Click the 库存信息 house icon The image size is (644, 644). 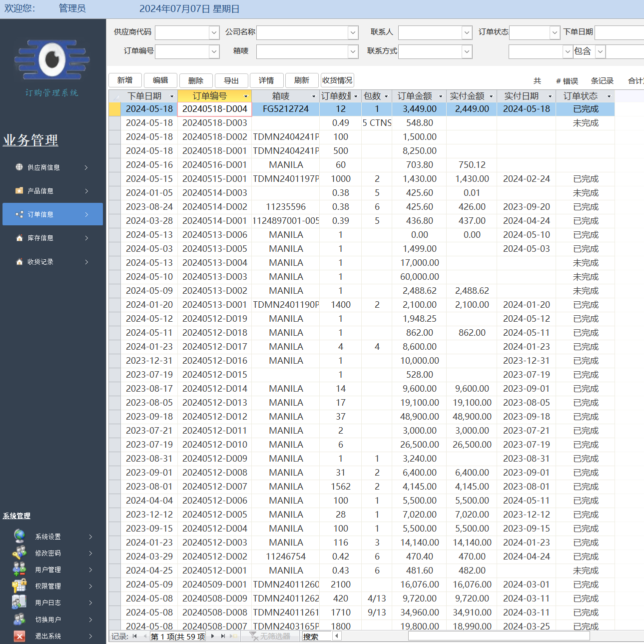click(19, 238)
